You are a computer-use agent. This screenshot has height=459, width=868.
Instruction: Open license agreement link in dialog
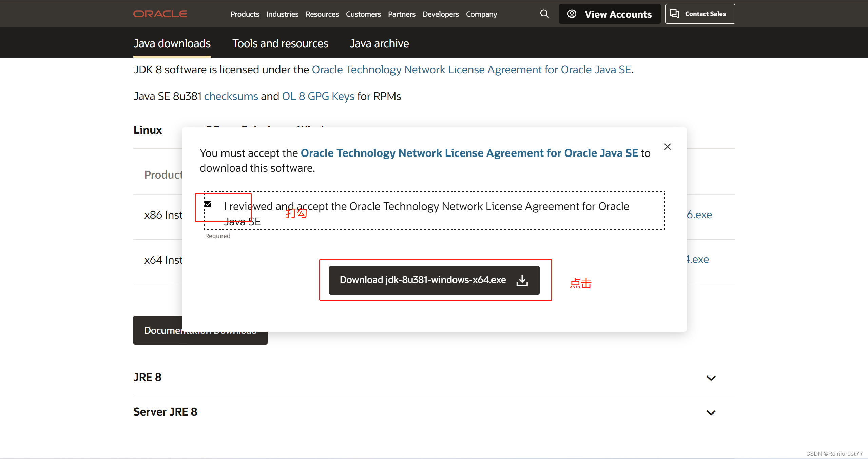pos(469,153)
